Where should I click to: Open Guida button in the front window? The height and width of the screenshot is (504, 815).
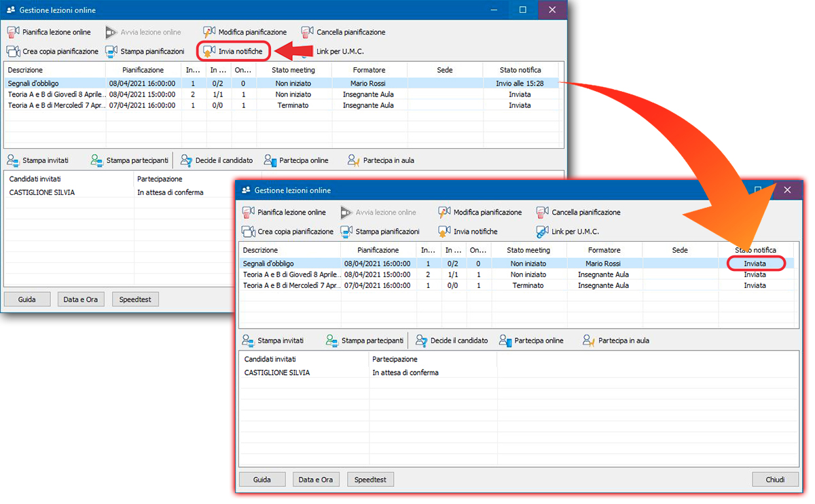pyautogui.click(x=261, y=480)
